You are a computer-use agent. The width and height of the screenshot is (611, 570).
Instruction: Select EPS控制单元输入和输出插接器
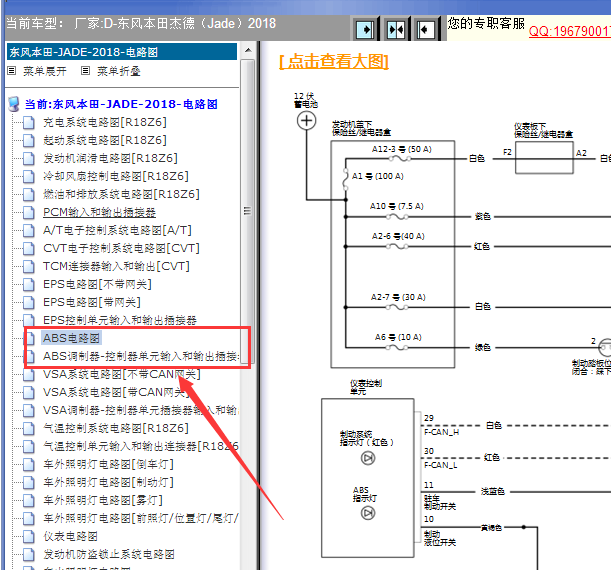[120, 320]
